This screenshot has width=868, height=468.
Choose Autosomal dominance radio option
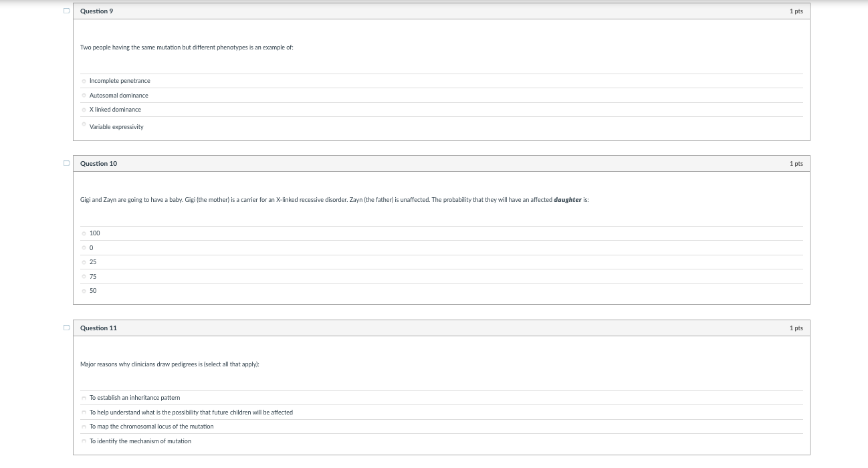point(84,96)
